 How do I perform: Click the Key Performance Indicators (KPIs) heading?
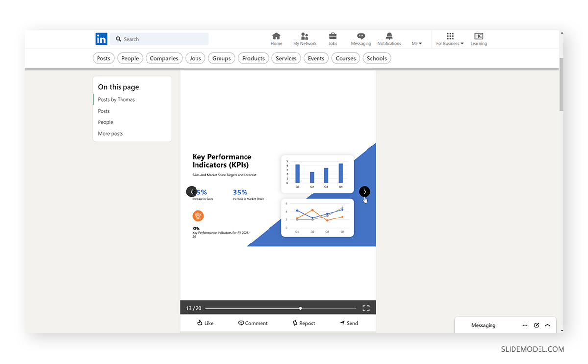pos(222,161)
